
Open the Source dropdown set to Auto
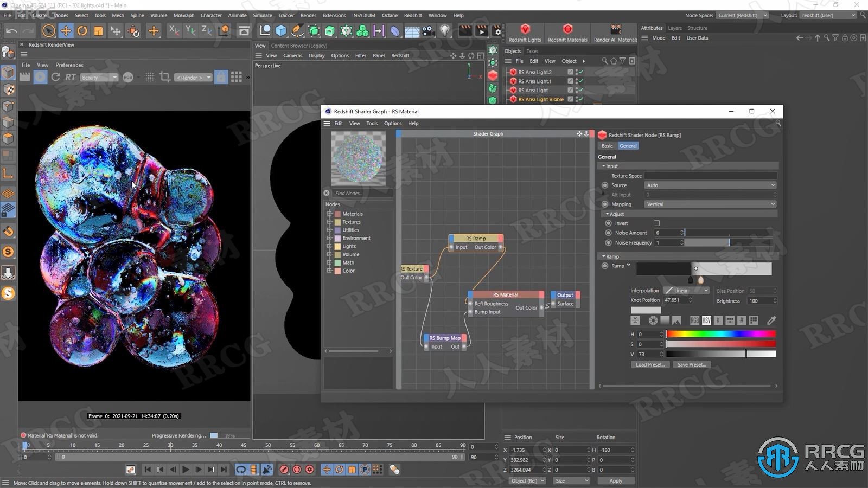(711, 185)
